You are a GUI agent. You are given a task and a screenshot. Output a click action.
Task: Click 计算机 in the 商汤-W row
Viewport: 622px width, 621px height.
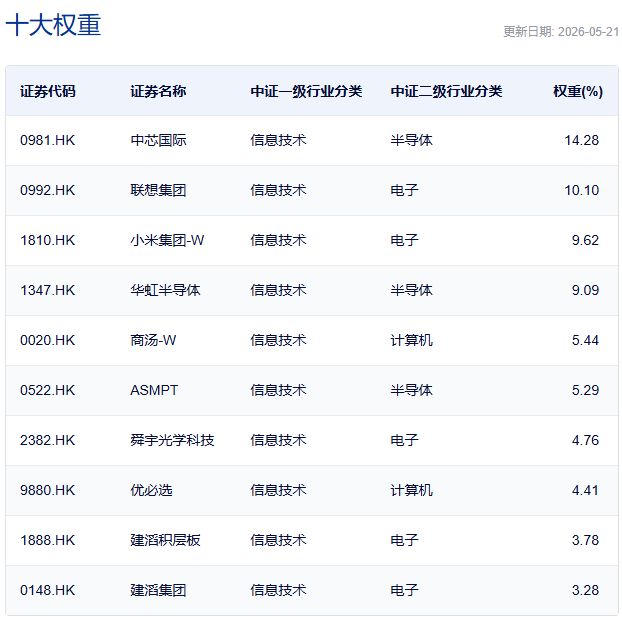click(411, 340)
